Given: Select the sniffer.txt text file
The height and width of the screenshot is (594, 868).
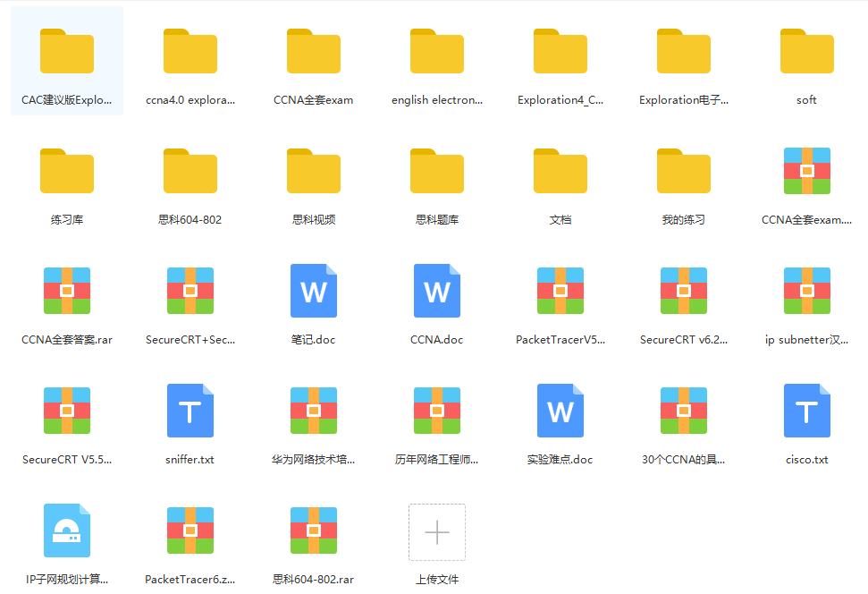Looking at the screenshot, I should 190,411.
